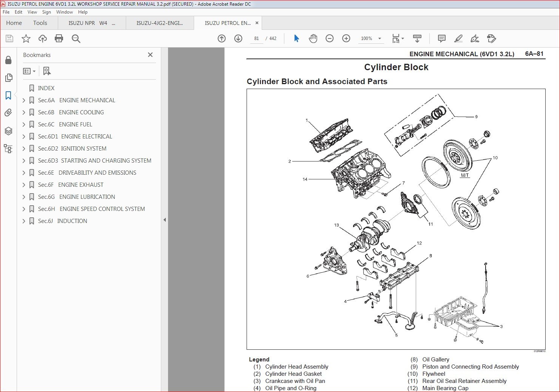Activate the Hand pan tool
The height and width of the screenshot is (392, 560).
313,38
